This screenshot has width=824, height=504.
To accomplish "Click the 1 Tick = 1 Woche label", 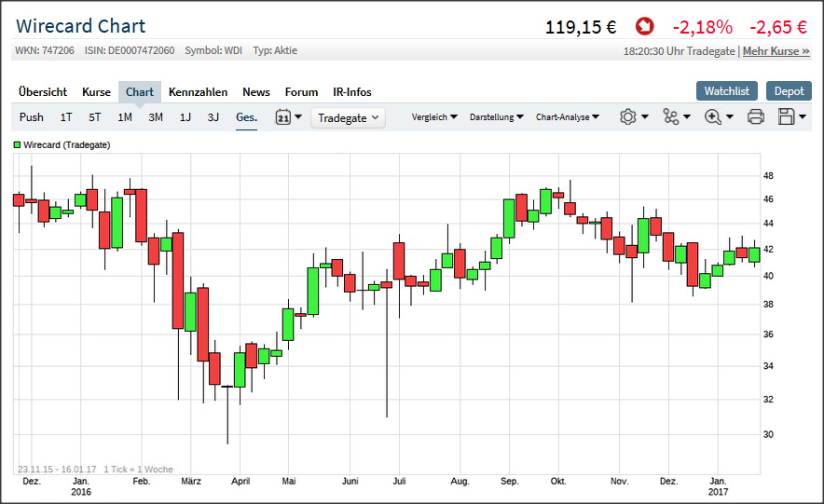I will click(138, 469).
